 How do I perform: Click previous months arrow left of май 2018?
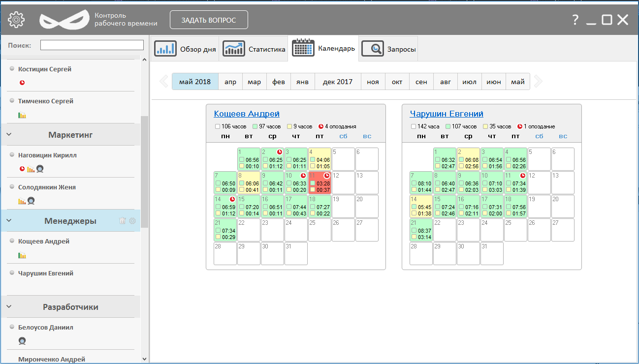coord(164,81)
